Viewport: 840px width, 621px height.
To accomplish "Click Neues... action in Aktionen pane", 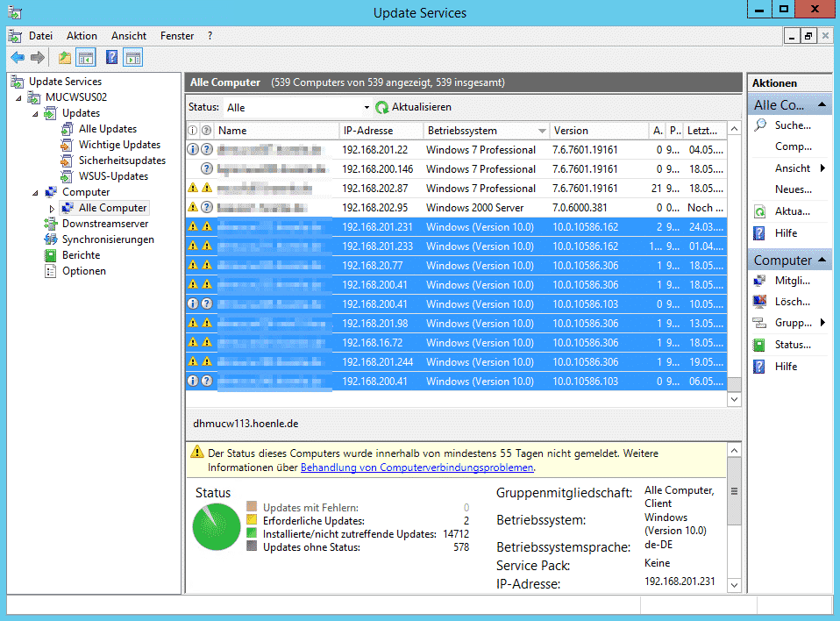I will tap(794, 189).
